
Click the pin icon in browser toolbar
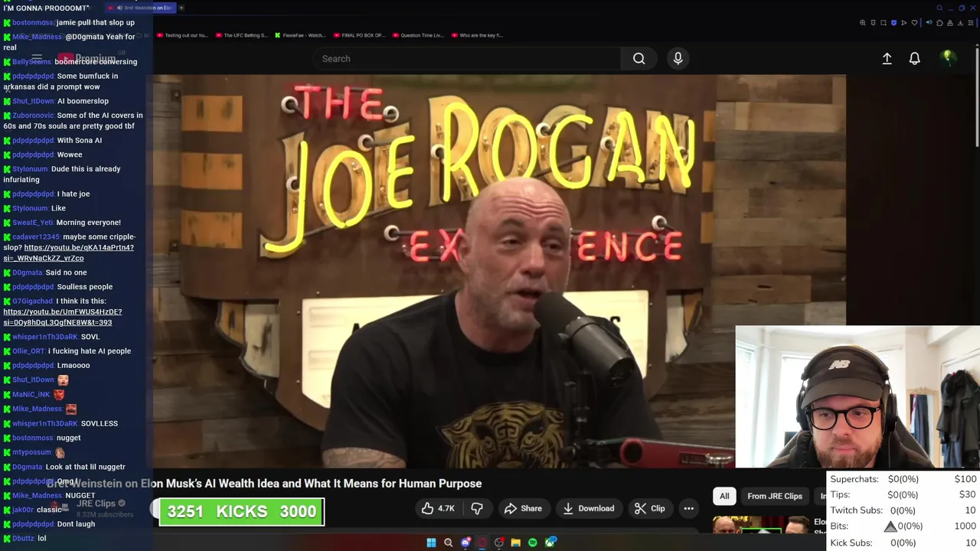[873, 23]
